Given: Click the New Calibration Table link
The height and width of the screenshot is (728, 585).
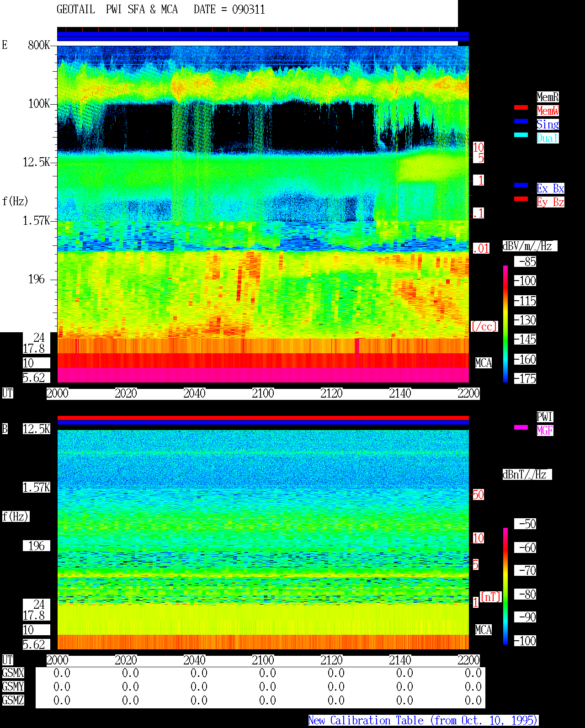Looking at the screenshot, I should (423, 720).
